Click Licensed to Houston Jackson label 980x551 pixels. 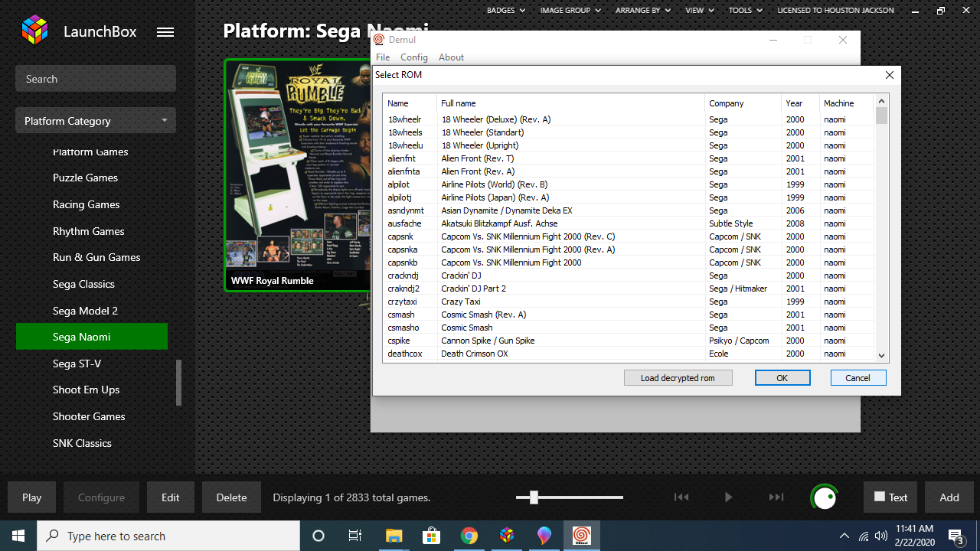(x=835, y=11)
